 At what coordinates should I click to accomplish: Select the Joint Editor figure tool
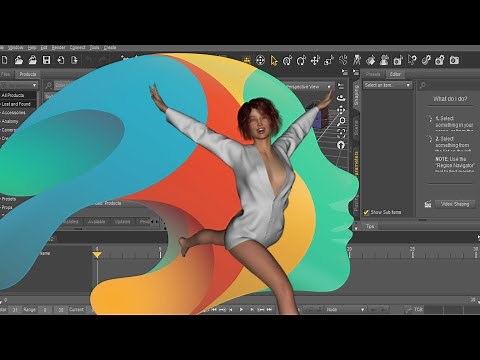pyautogui.click(x=357, y=60)
